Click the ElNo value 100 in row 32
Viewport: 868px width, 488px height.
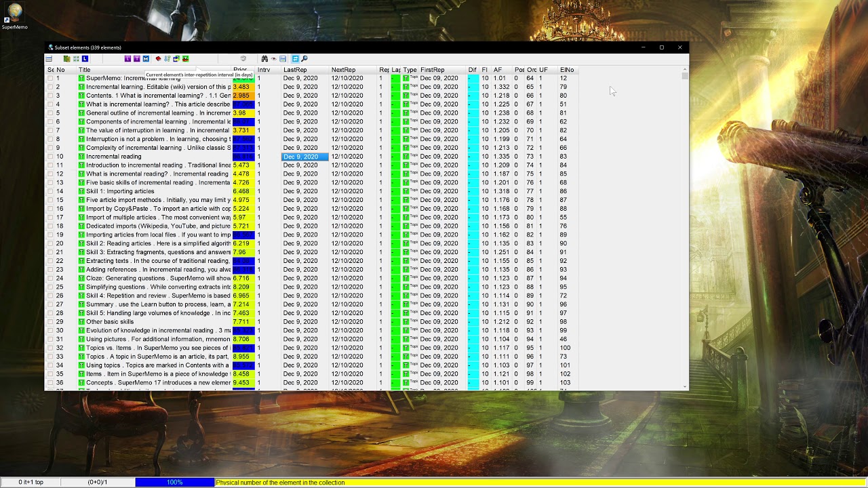[565, 348]
